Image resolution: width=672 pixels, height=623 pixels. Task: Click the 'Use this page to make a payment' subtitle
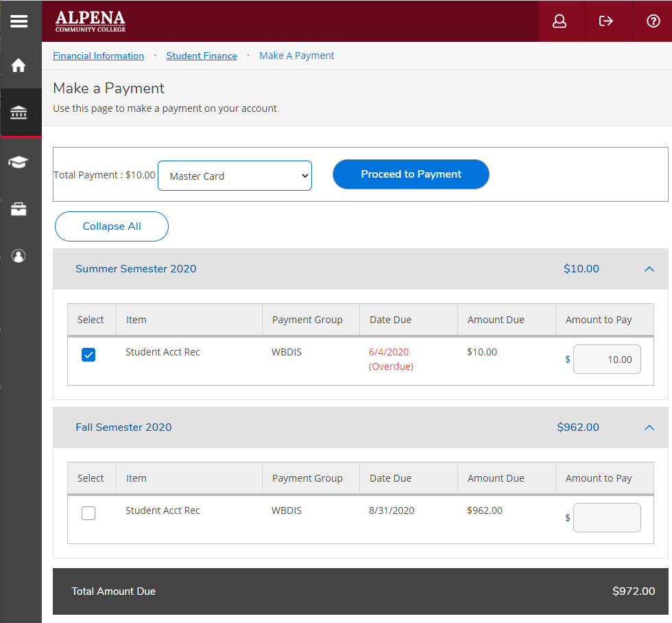[165, 108]
